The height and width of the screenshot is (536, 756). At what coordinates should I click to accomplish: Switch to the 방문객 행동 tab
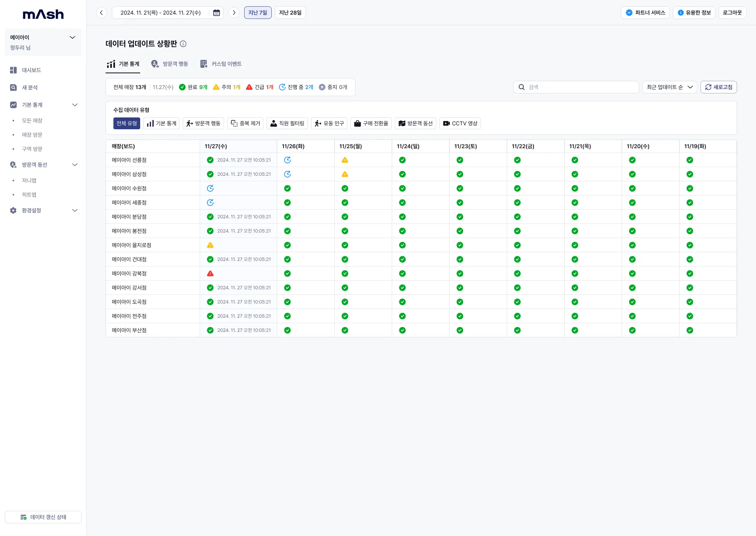coord(170,64)
